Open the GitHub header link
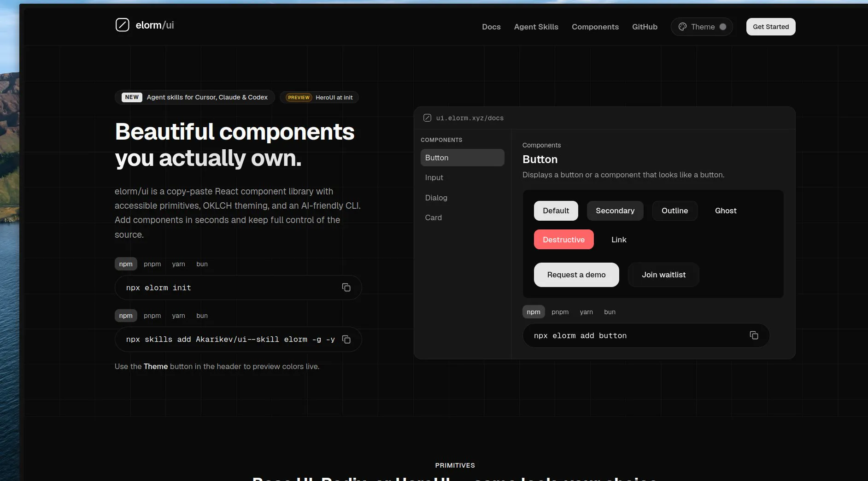The width and height of the screenshot is (868, 481). (x=645, y=27)
